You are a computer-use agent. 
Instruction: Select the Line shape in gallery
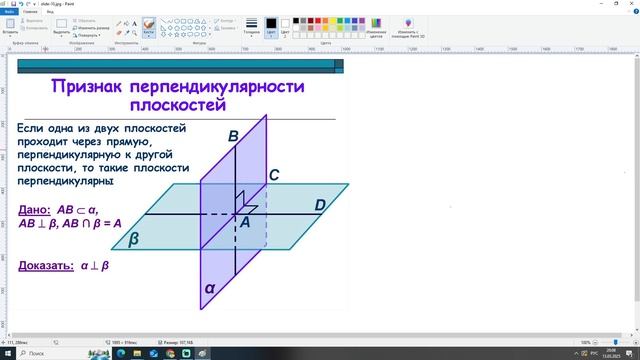pos(163,21)
